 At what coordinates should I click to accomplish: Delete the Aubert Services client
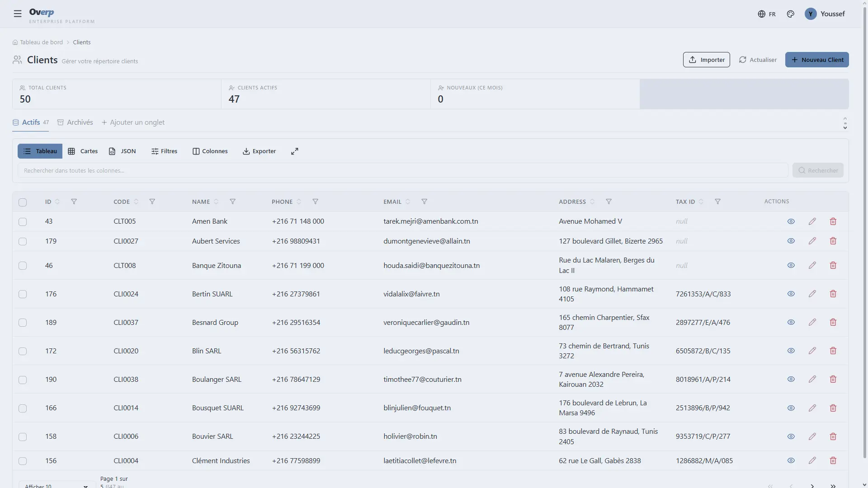[x=833, y=241]
